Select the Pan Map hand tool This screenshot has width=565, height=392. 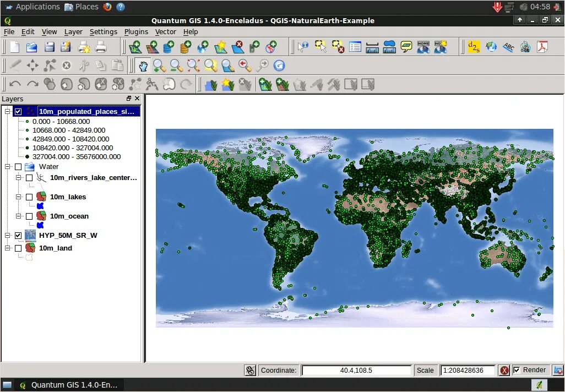click(143, 66)
